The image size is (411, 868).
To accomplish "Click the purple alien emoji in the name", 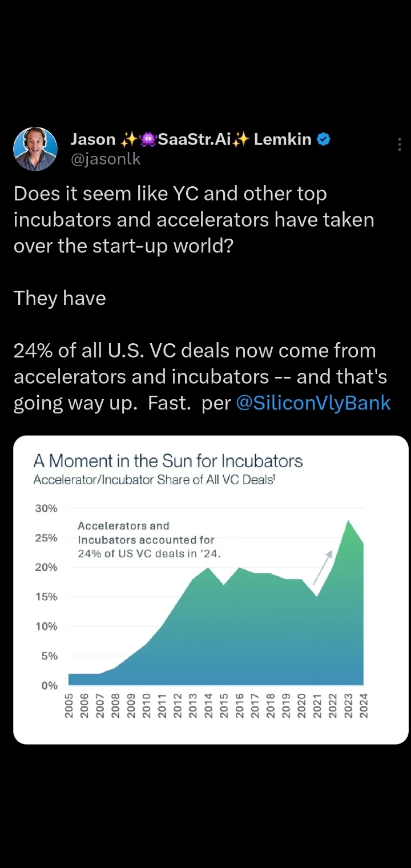I will pyautogui.click(x=147, y=139).
